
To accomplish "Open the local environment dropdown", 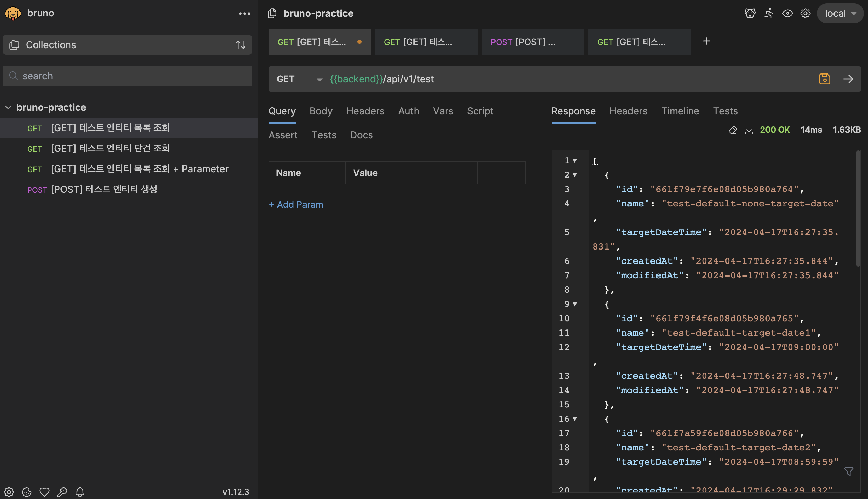I will click(x=840, y=13).
